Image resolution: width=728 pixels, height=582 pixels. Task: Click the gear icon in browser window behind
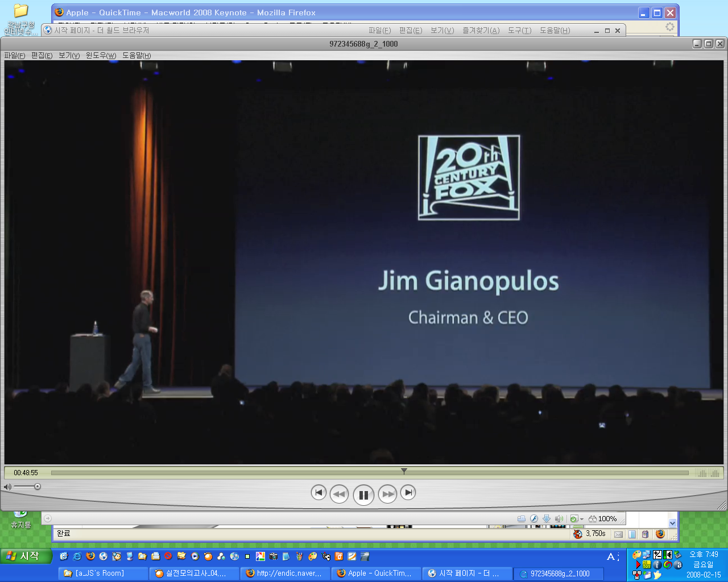(x=670, y=27)
